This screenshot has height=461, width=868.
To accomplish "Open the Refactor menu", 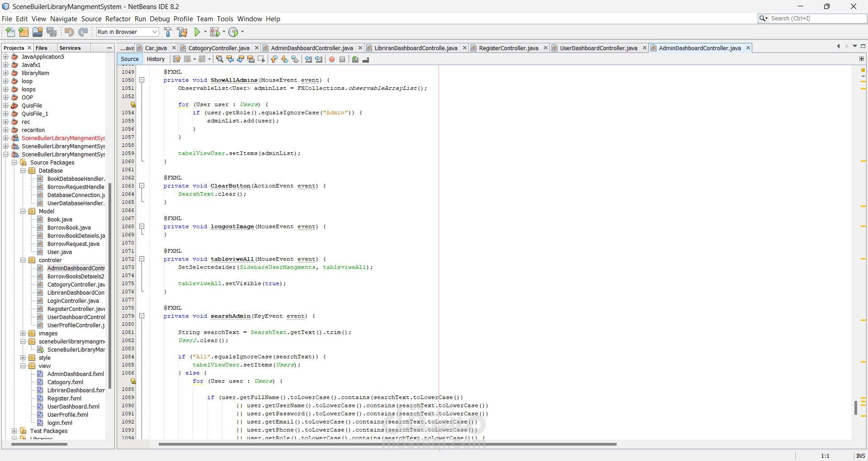I will (118, 19).
